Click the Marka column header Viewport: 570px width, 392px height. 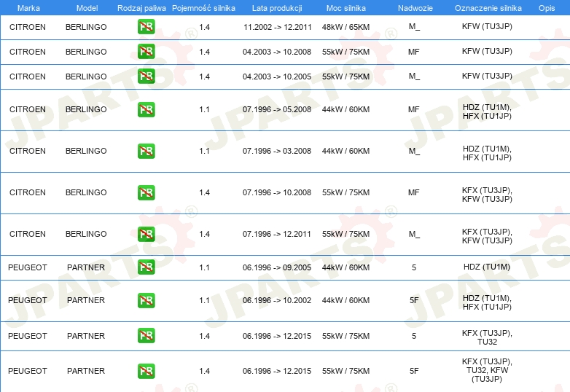click(x=28, y=8)
